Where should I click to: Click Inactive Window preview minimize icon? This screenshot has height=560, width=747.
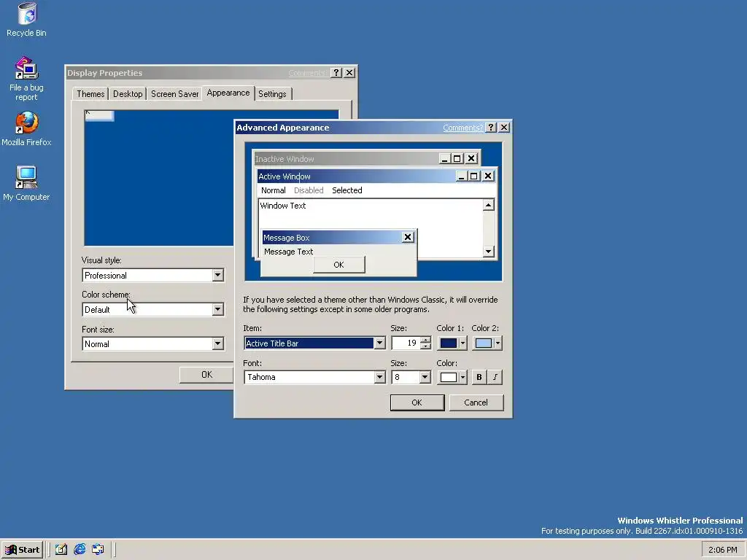click(x=444, y=158)
